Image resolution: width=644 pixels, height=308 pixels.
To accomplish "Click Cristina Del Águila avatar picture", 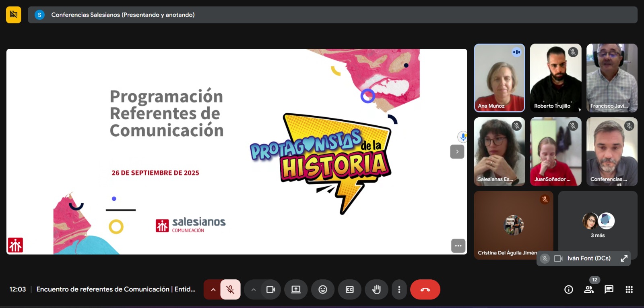I will (514, 225).
